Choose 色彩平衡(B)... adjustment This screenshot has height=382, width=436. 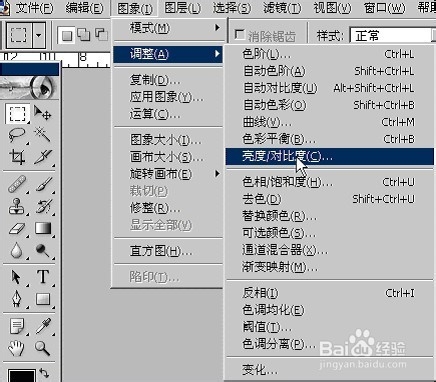click(330, 139)
